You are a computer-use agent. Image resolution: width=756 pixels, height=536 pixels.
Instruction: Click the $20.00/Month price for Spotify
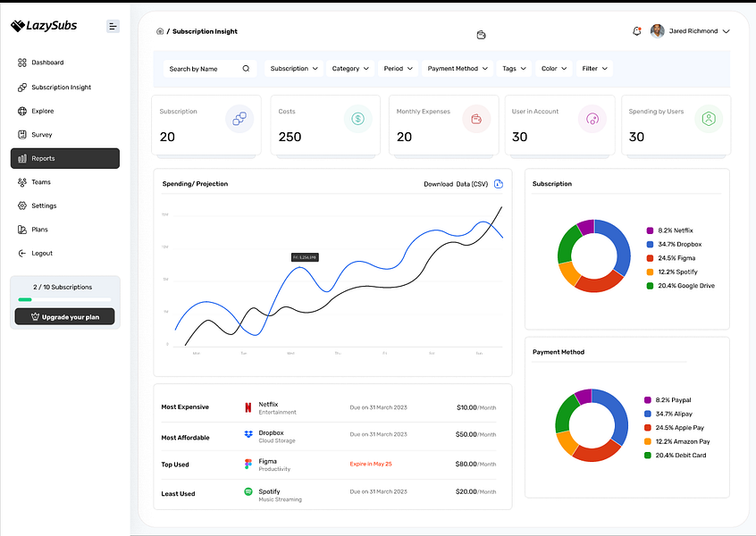tap(476, 491)
